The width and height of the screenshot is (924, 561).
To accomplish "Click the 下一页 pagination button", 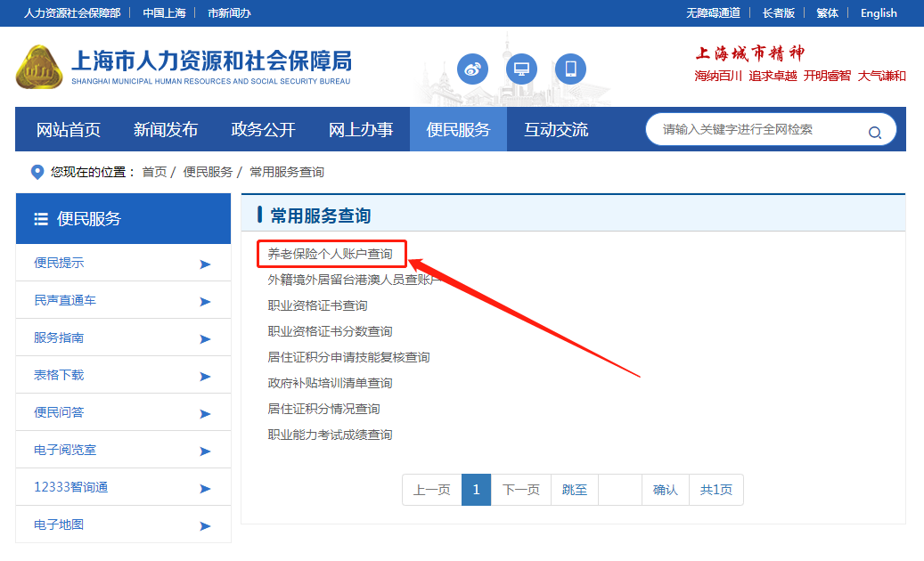I will [521, 490].
